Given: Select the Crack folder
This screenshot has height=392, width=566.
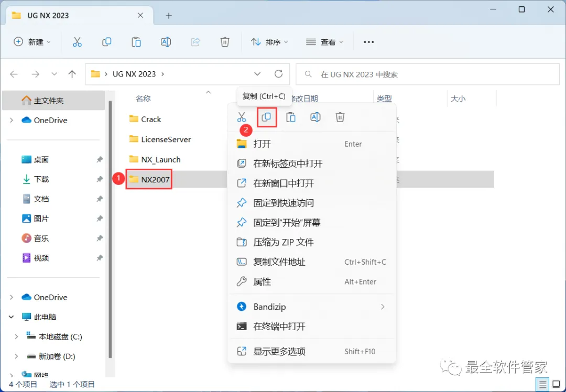Looking at the screenshot, I should tap(145, 119).
